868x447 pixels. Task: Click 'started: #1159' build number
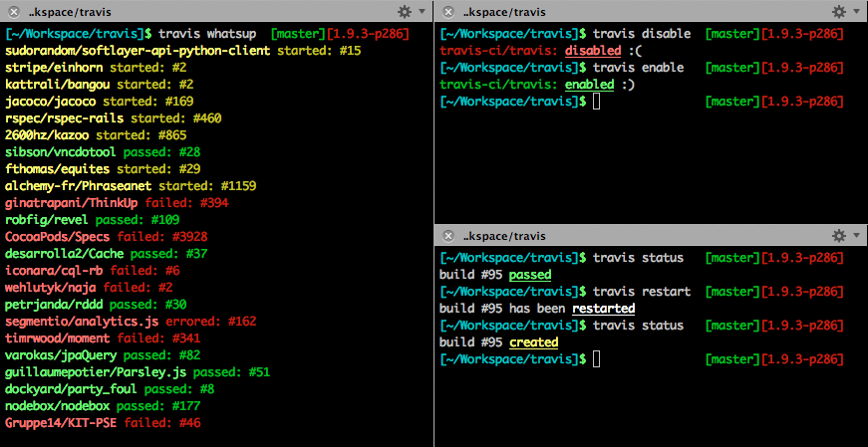207,186
